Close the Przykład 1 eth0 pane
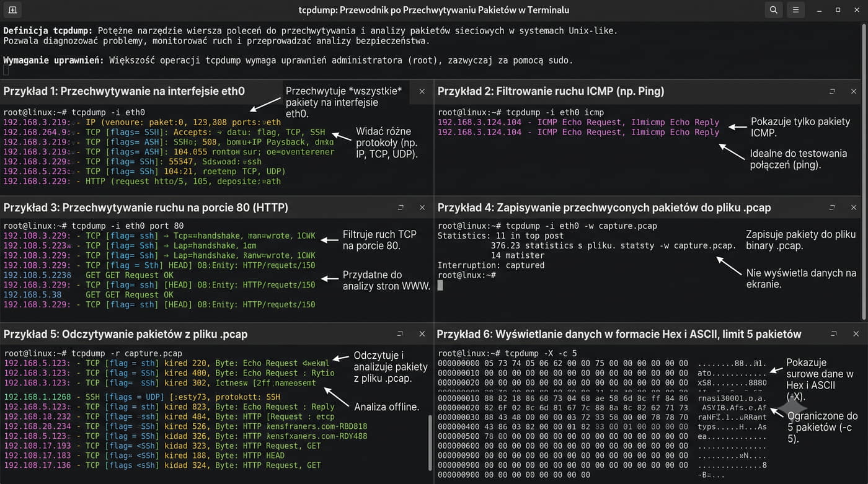The image size is (868, 484). (422, 91)
